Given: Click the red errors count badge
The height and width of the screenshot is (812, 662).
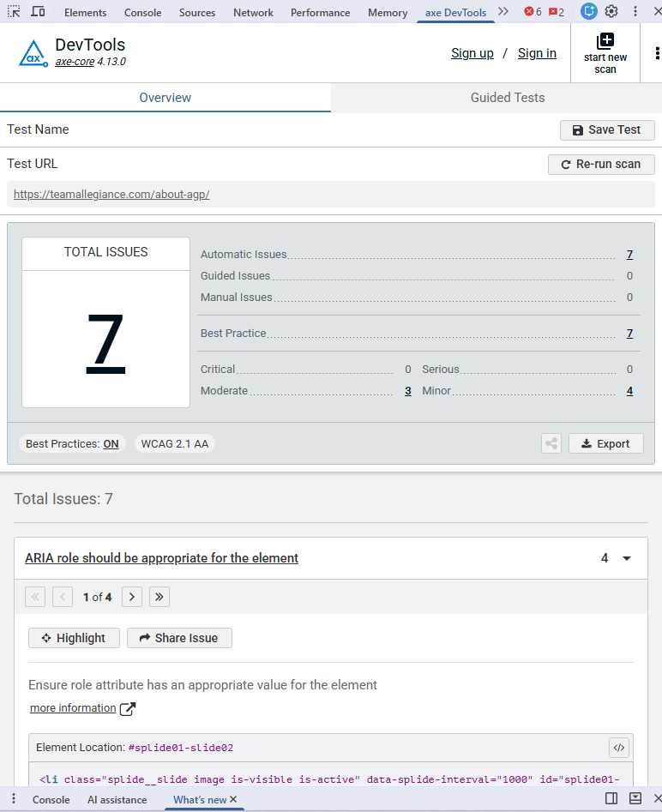Looking at the screenshot, I should pos(533,11).
